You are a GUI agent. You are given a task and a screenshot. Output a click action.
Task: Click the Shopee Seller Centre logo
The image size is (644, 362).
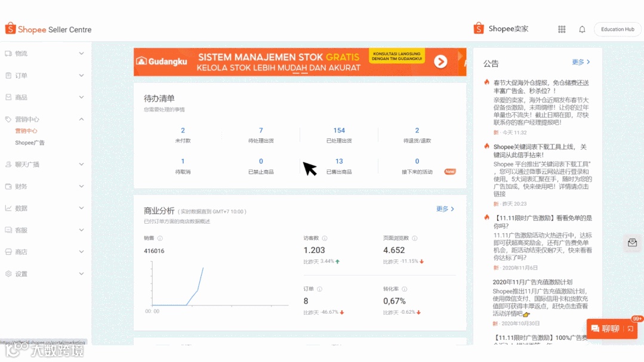[x=48, y=29]
